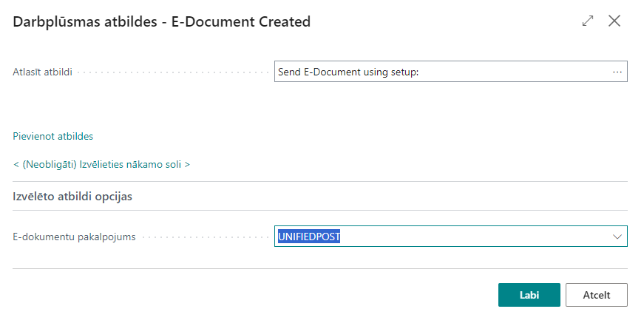
Task: Open the Pievienot atbildes link
Action: pos(53,136)
